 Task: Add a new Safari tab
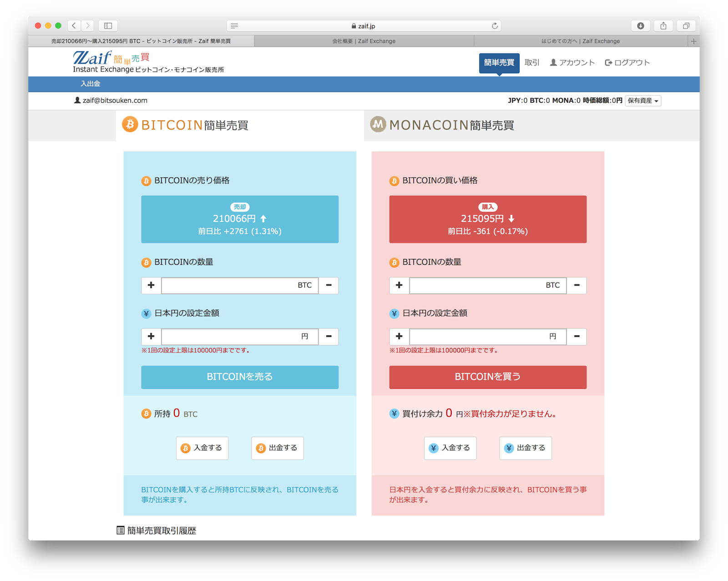[693, 41]
